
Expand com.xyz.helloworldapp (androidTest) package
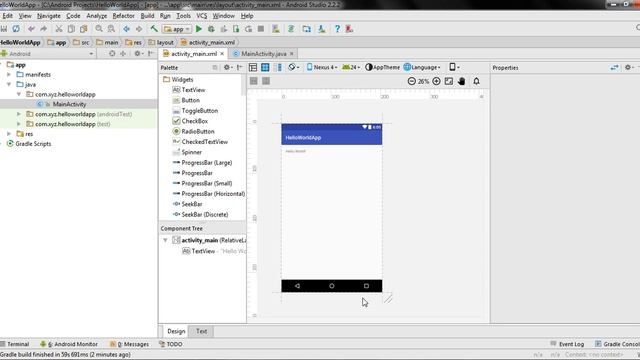pos(19,114)
